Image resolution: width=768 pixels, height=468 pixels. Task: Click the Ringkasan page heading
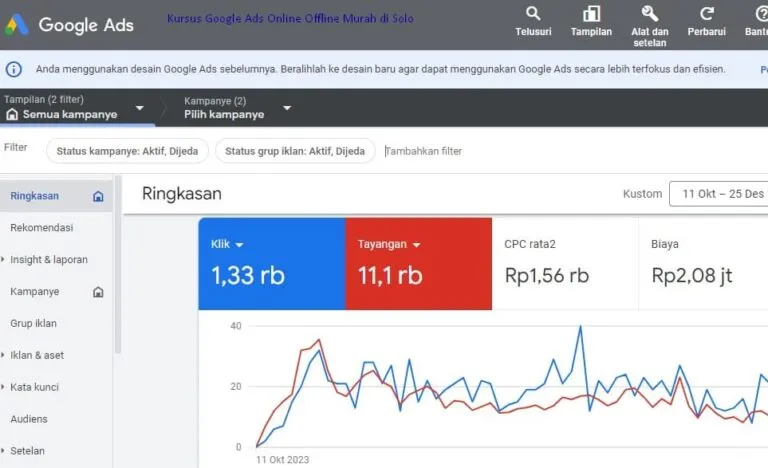pyautogui.click(x=182, y=194)
